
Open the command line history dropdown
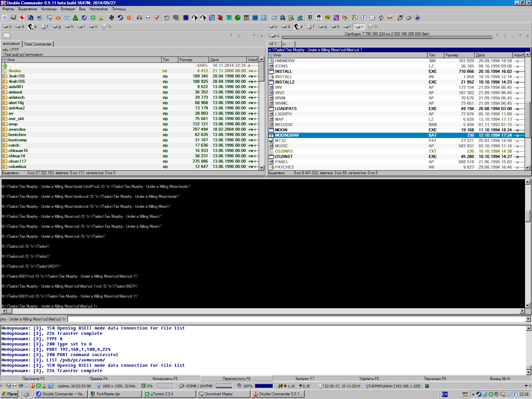pyautogui.click(x=528, y=319)
